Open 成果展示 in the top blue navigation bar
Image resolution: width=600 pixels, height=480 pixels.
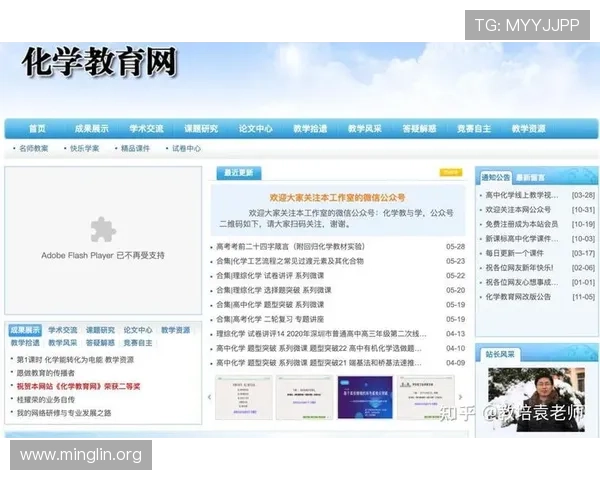pyautogui.click(x=91, y=129)
